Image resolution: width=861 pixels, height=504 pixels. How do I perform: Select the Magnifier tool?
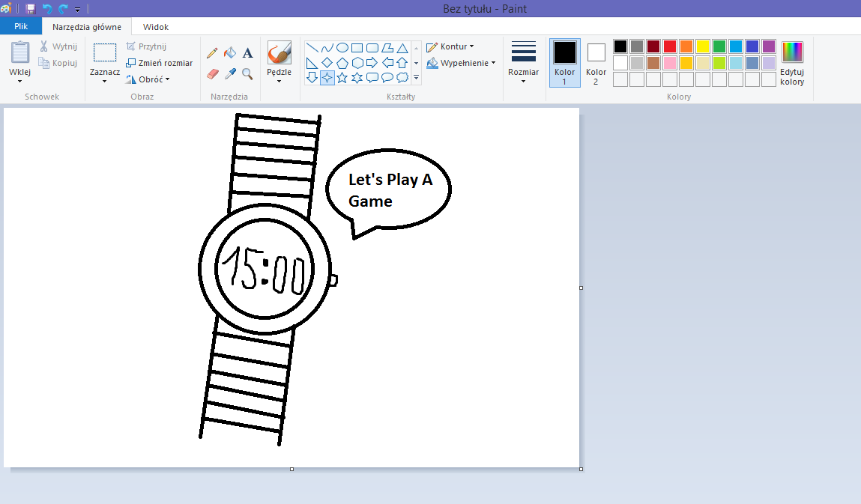pyautogui.click(x=247, y=73)
